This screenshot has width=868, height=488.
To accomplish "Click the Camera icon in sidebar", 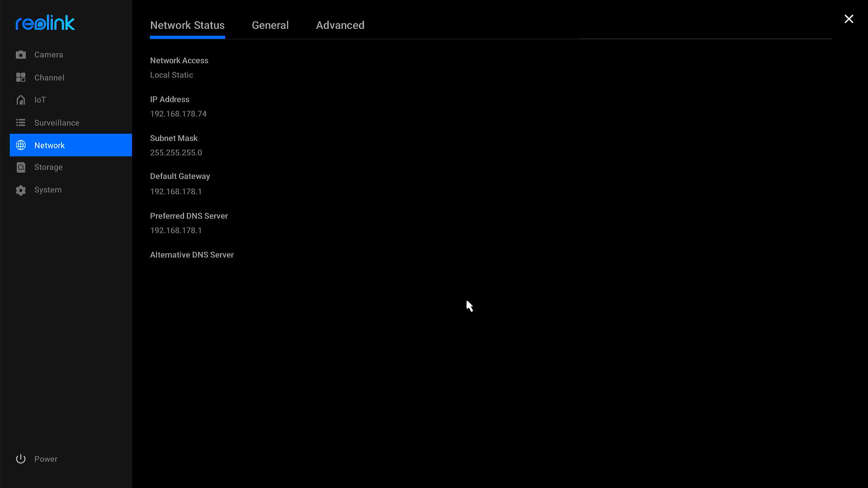I will (20, 54).
